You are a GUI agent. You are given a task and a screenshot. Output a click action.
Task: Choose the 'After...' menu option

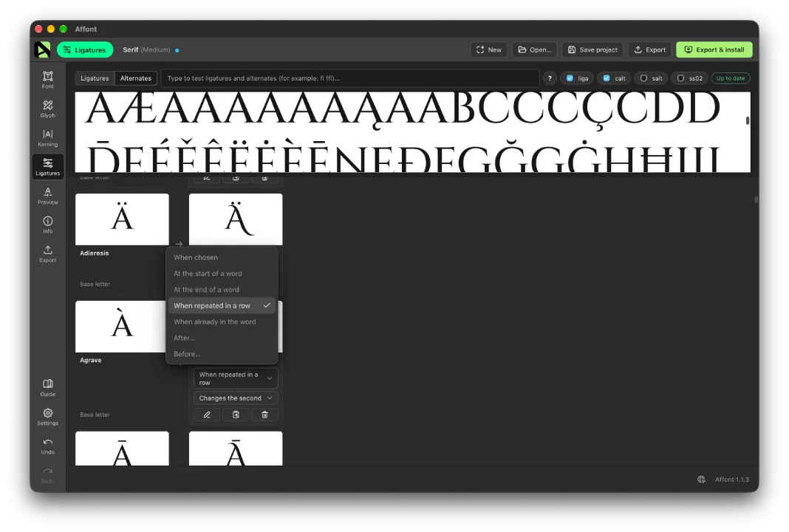(222, 338)
